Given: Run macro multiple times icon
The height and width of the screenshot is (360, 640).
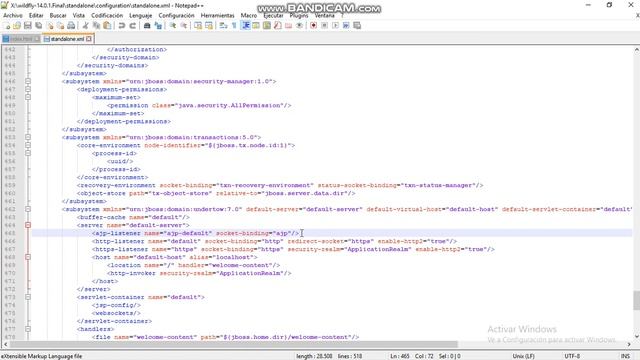Looking at the screenshot, I should point(346,25).
